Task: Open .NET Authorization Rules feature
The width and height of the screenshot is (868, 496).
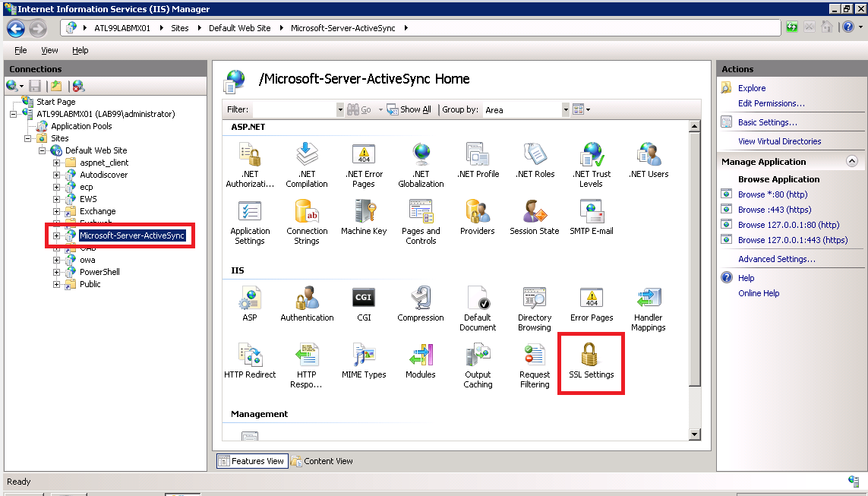Action: pyautogui.click(x=250, y=165)
